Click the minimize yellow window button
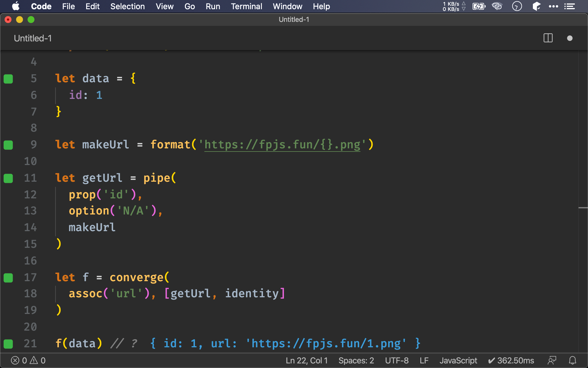Viewport: 588px width, 368px height. (x=20, y=20)
